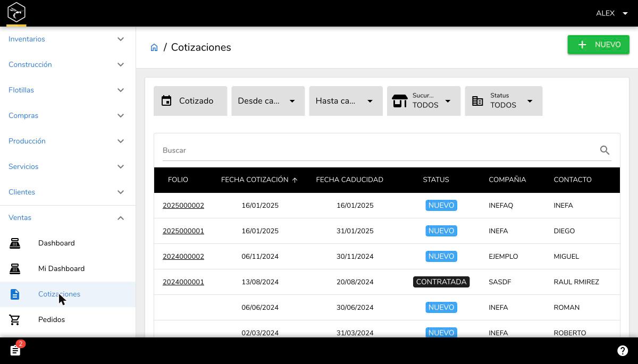The image size is (638, 364).
Task: Sort by CONTACTO column header
Action: pos(573,180)
